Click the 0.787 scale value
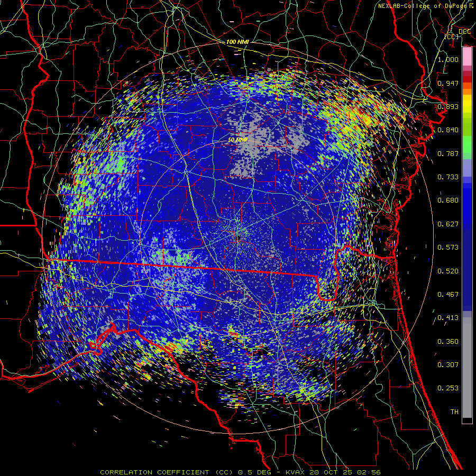 pyautogui.click(x=448, y=153)
